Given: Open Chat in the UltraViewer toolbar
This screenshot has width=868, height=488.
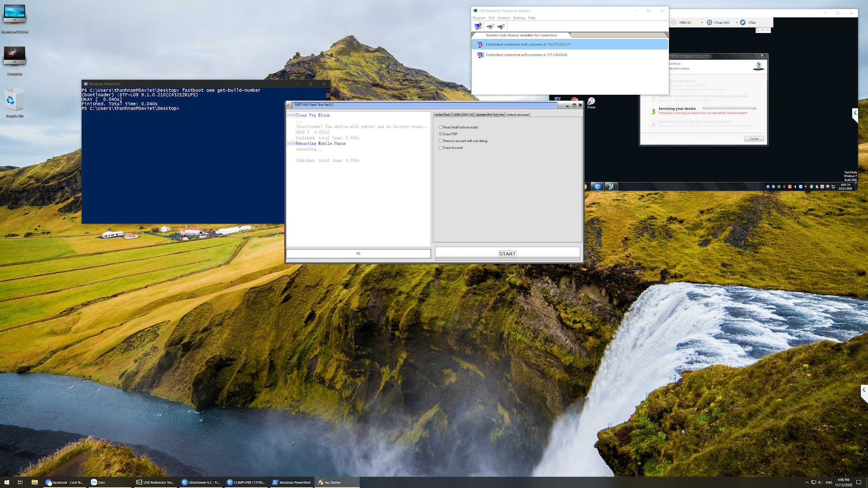Looking at the screenshot, I should pyautogui.click(x=748, y=22).
